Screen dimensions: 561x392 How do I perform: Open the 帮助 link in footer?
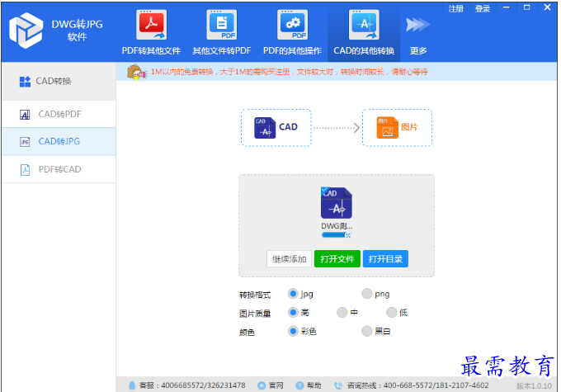[x=313, y=385]
